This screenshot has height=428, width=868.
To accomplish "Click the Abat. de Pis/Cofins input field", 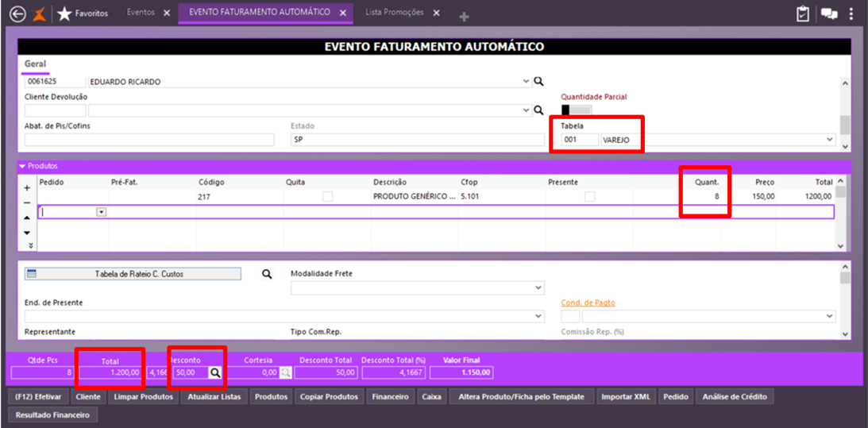I will [149, 140].
